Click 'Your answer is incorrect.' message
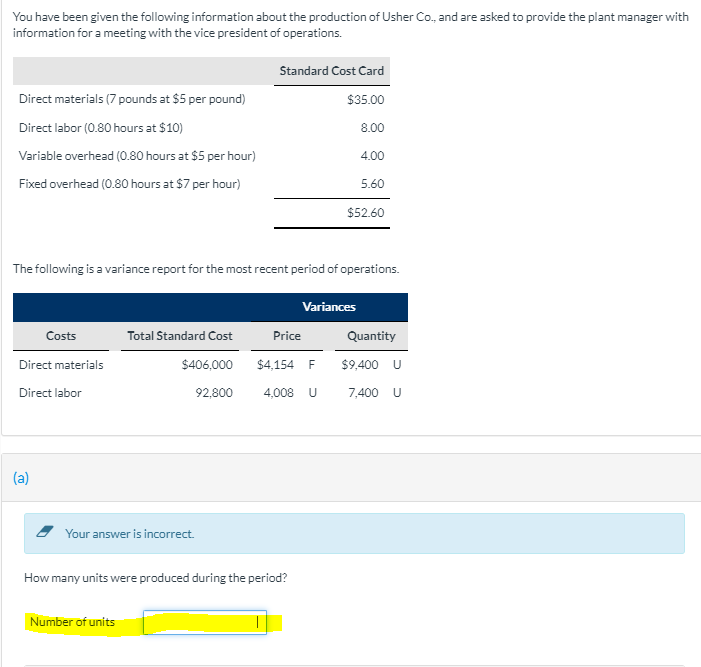 (x=130, y=534)
